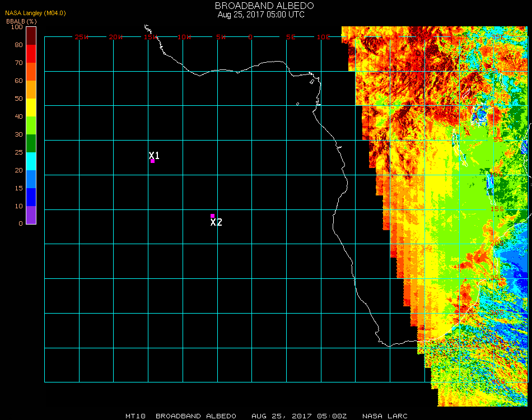
Task: Click the '25' colorbar tick label
Action: [18, 152]
